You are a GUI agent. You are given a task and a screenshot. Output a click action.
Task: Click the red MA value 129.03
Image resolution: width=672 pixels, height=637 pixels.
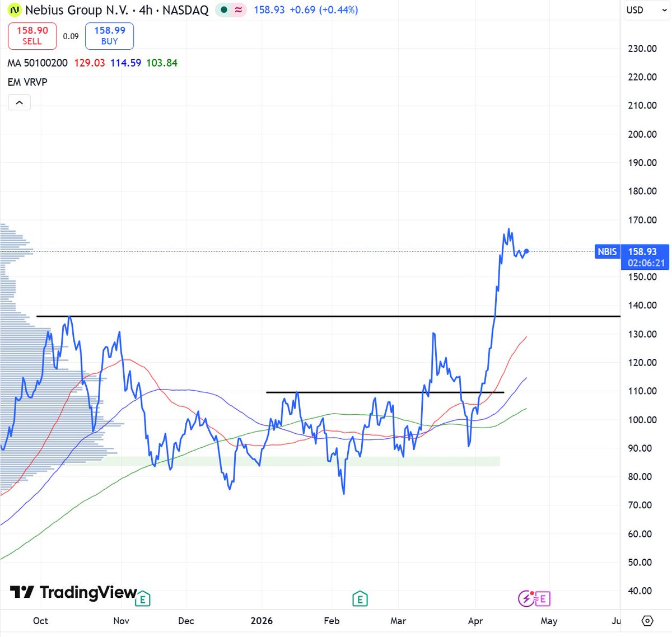tap(90, 63)
